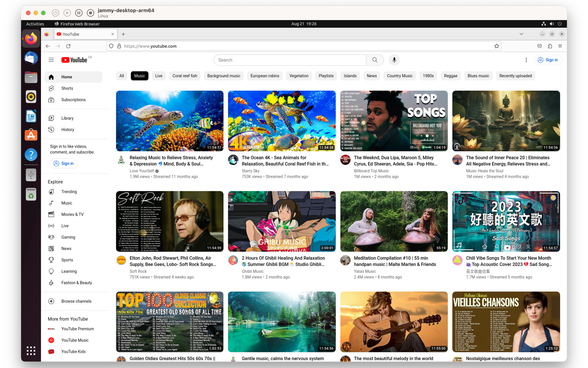588x368 pixels.
Task: Go back with browser back arrow
Action: click(x=48, y=46)
